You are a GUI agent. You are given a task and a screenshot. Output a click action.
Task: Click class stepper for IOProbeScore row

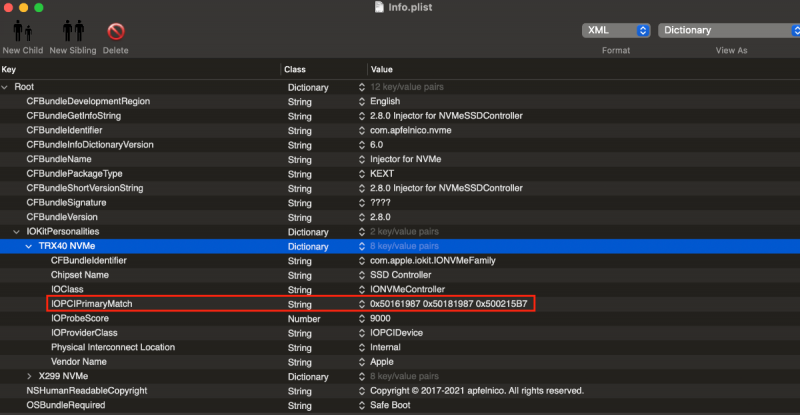click(x=362, y=319)
